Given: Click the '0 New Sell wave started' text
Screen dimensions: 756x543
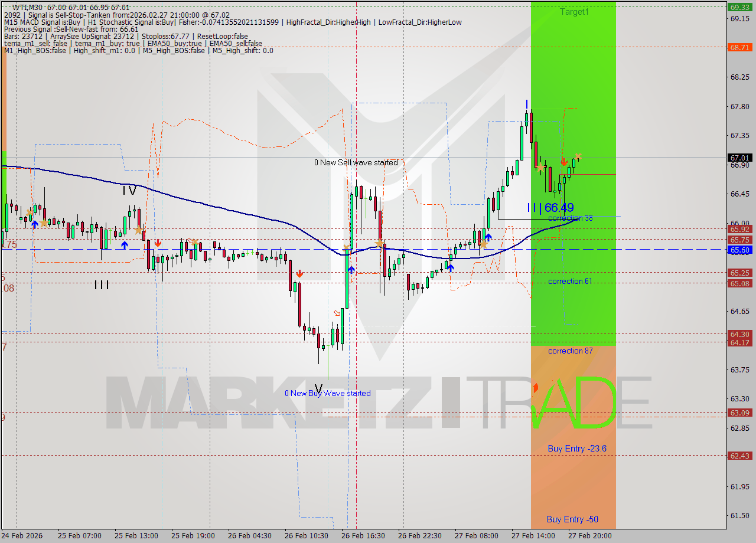Looking at the screenshot, I should (355, 162).
